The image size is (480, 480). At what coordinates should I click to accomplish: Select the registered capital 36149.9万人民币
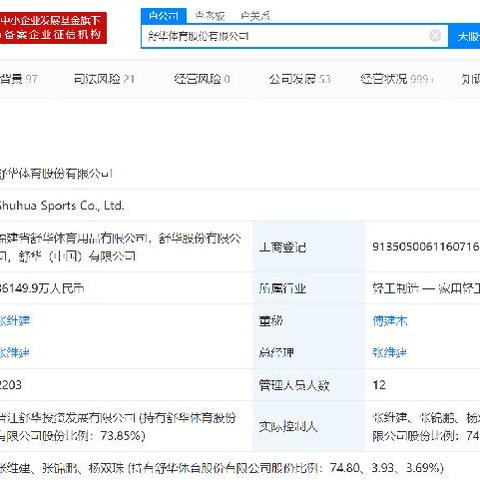coord(42,288)
